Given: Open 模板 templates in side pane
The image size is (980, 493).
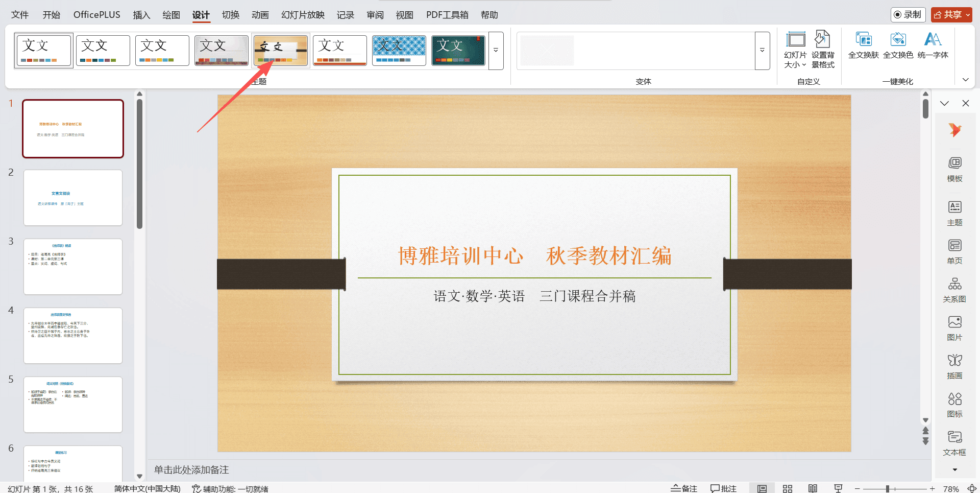Looking at the screenshot, I should tap(955, 170).
